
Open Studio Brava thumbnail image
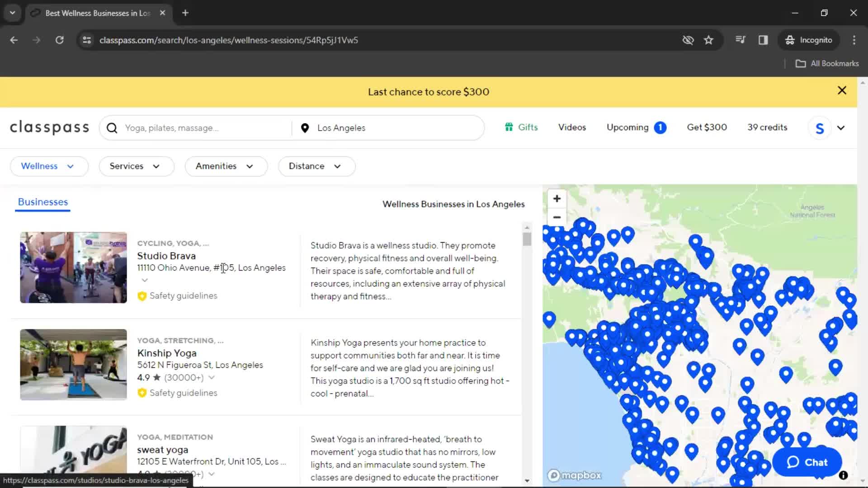pyautogui.click(x=73, y=267)
